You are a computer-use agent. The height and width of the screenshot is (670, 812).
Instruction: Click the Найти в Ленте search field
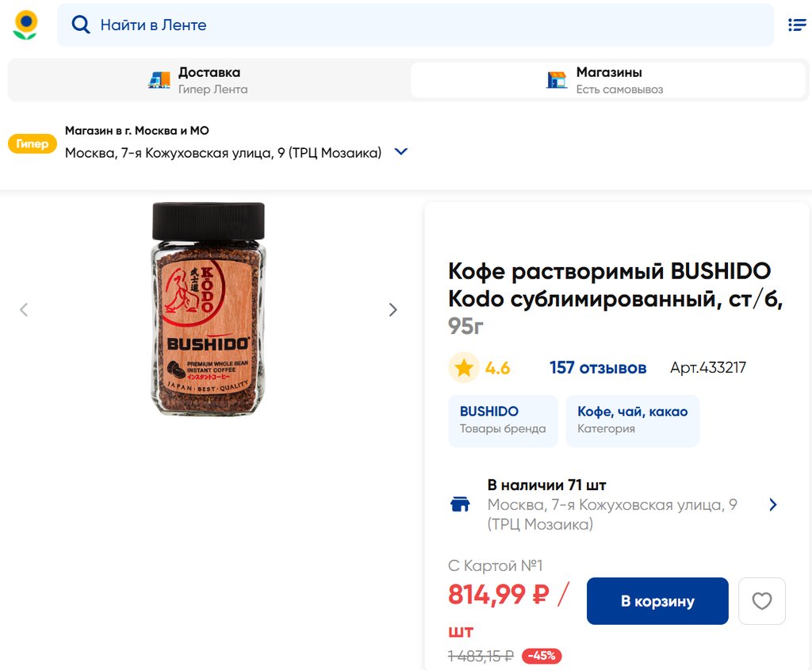[428, 25]
